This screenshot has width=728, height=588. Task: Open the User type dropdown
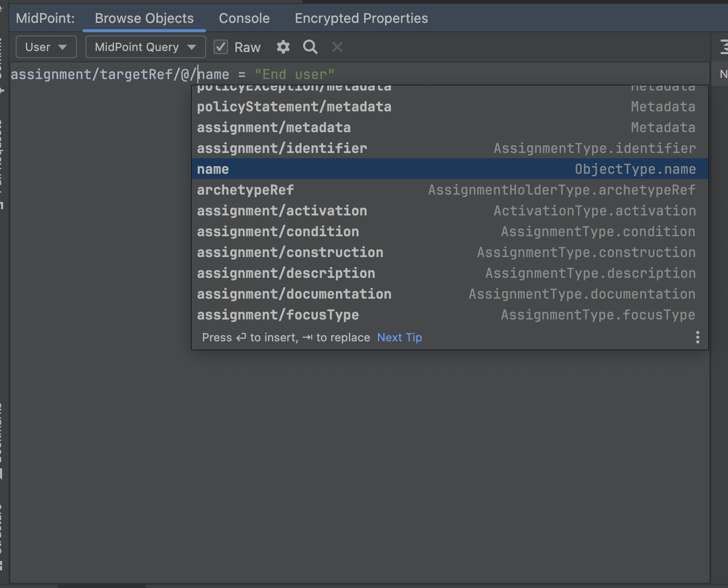(46, 47)
